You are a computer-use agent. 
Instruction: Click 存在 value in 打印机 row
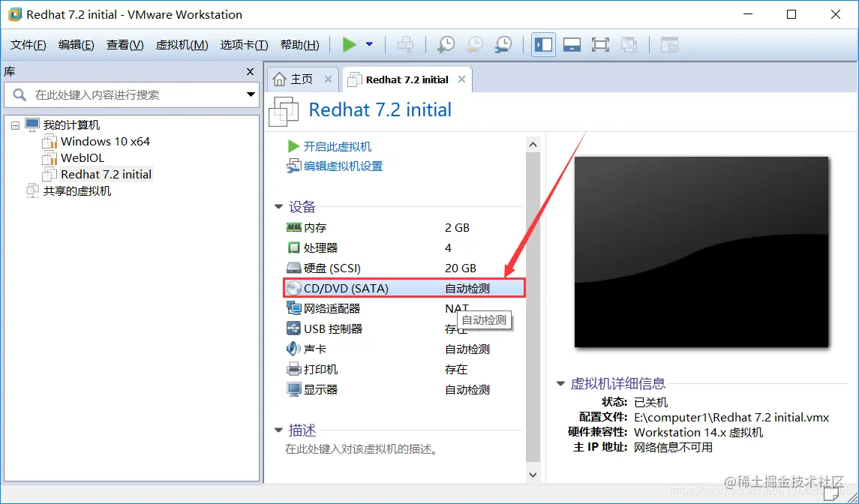pyautogui.click(x=456, y=369)
